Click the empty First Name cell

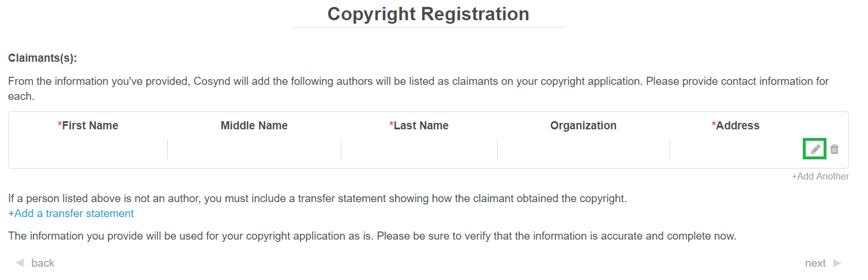[x=88, y=149]
